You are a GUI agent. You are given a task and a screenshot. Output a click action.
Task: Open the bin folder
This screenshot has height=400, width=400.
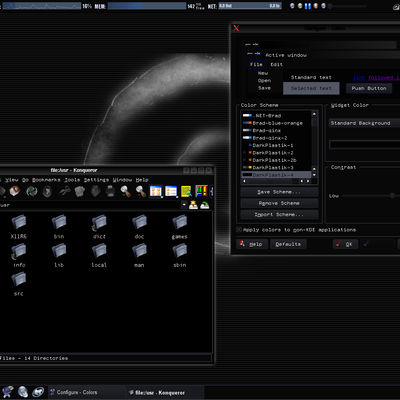click(59, 227)
